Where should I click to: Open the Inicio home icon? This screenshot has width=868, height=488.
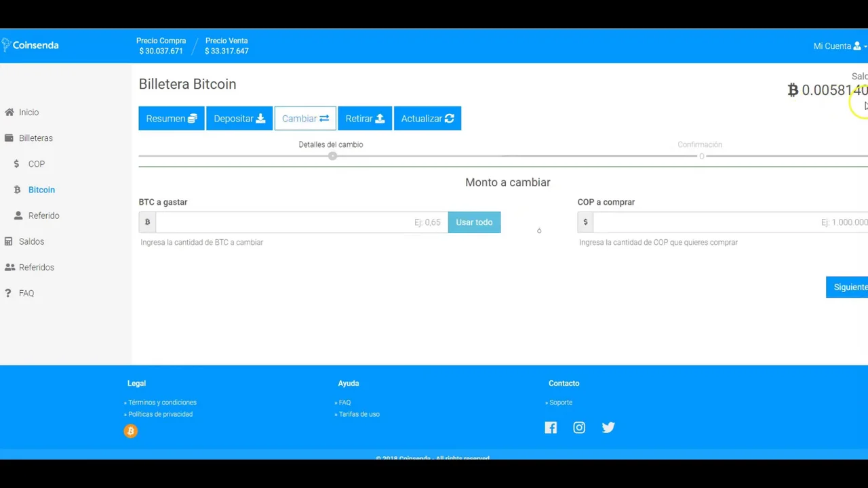coord(9,113)
